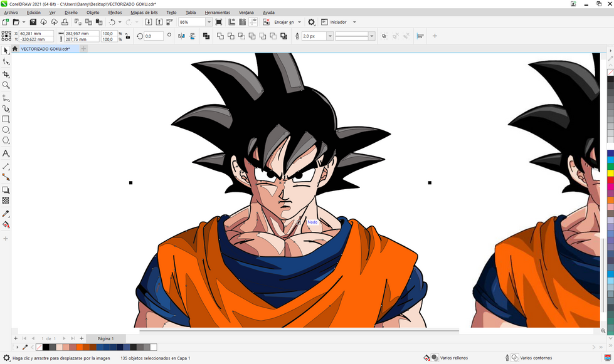Viewport: 614px width, 364px height.
Task: Select the Text tool
Action: pos(6,153)
